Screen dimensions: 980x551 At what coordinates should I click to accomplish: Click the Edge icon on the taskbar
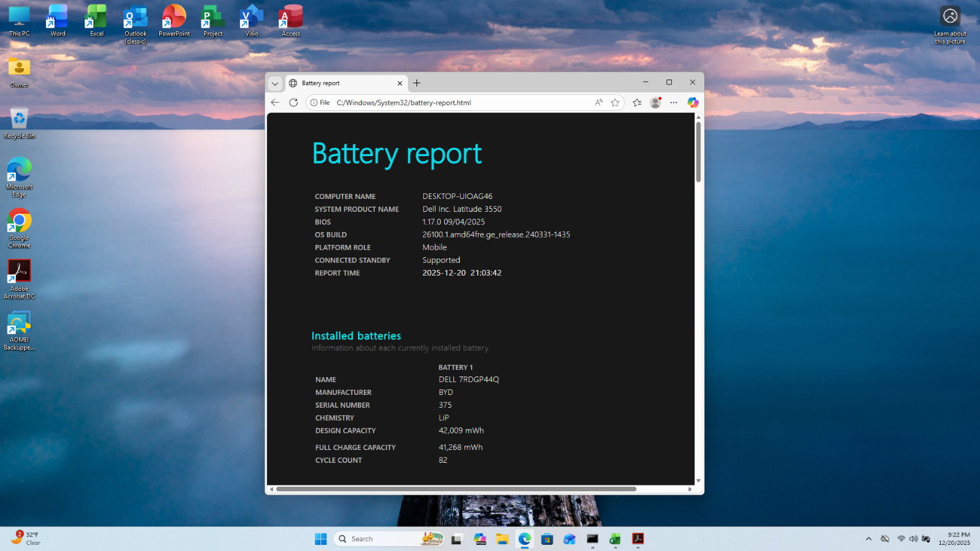(525, 539)
